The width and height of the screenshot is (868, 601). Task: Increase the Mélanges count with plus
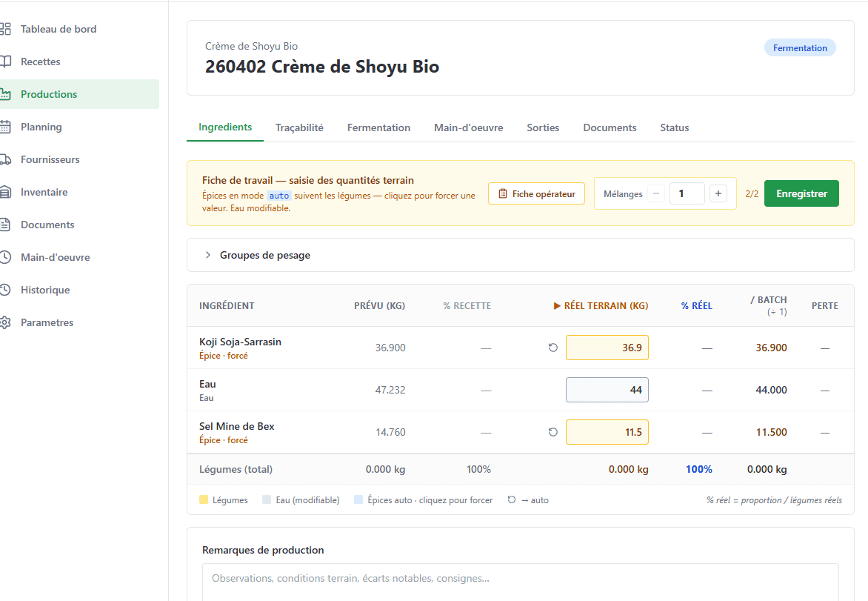coord(718,194)
